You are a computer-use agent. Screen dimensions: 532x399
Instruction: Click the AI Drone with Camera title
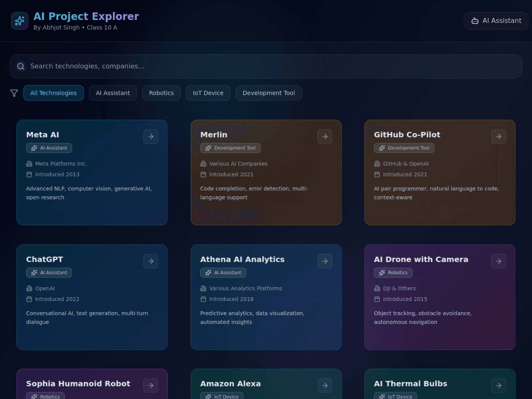click(421, 259)
